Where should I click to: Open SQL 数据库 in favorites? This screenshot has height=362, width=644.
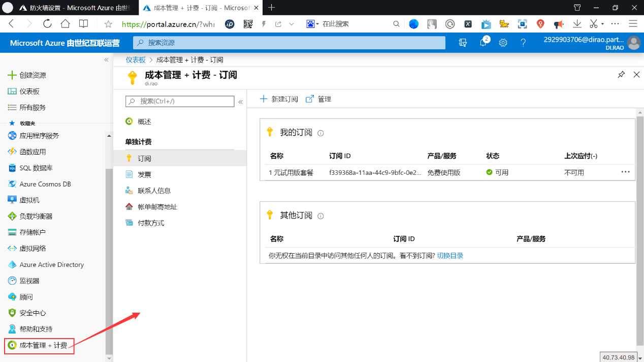click(36, 168)
